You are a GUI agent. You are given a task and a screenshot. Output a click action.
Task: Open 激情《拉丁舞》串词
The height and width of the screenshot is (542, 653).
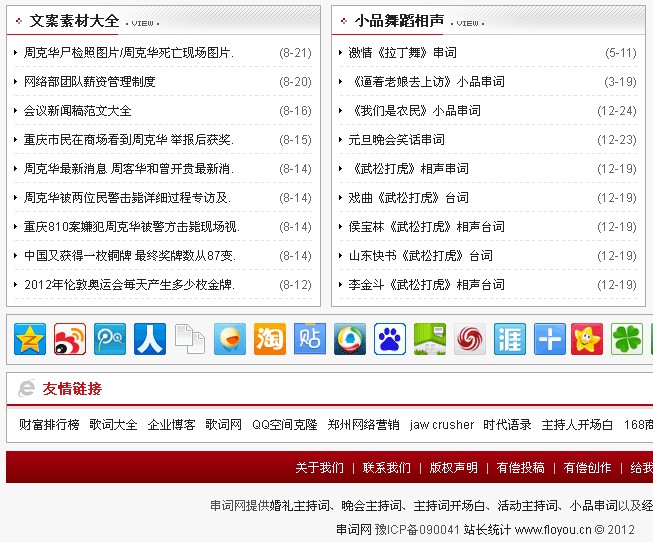[403, 52]
